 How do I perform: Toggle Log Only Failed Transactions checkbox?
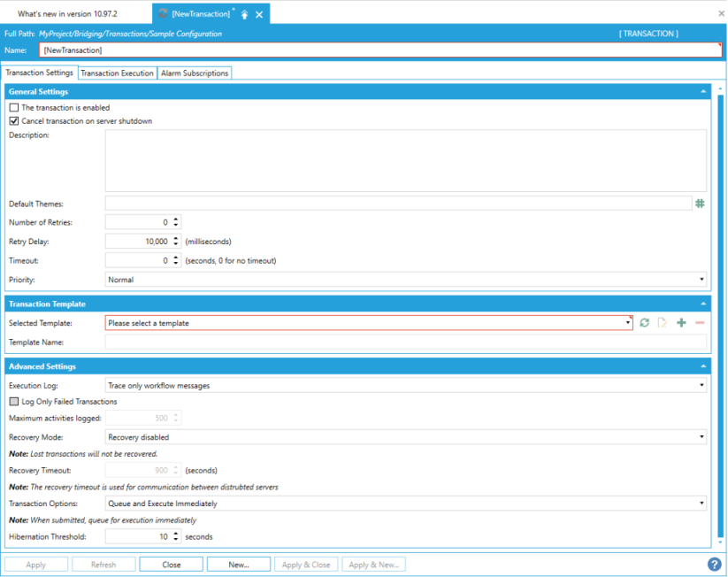pos(14,402)
